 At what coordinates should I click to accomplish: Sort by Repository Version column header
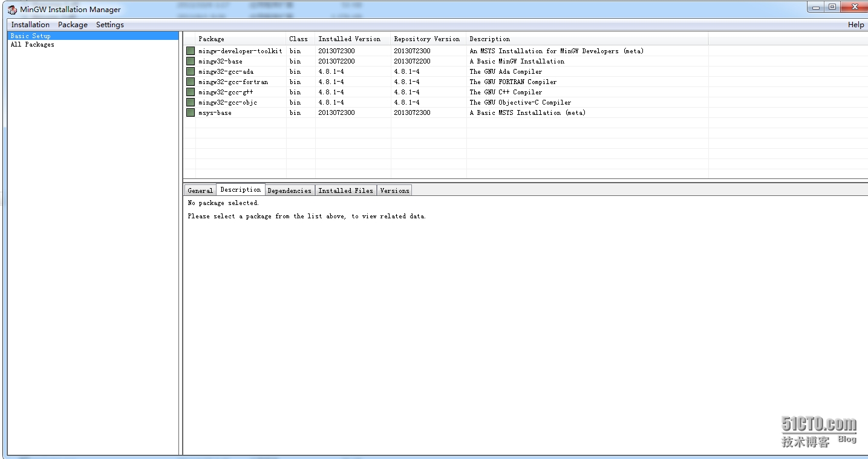(429, 39)
